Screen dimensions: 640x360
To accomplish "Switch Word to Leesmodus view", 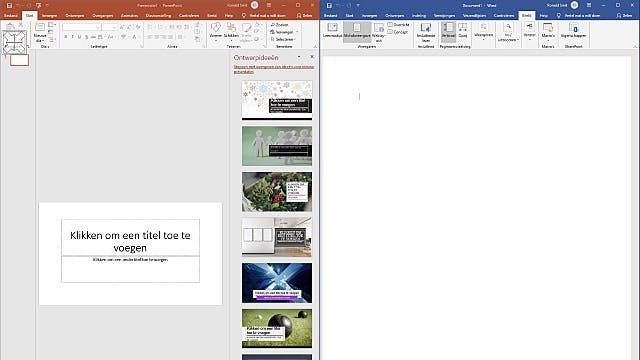I will [x=332, y=31].
